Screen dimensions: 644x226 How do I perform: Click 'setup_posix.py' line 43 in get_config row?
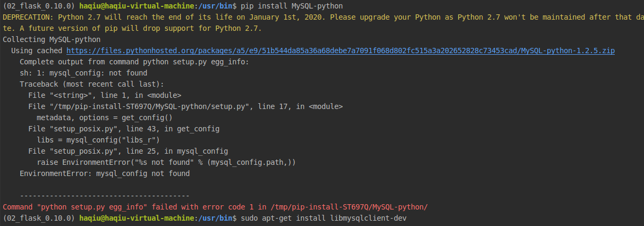[124, 129]
